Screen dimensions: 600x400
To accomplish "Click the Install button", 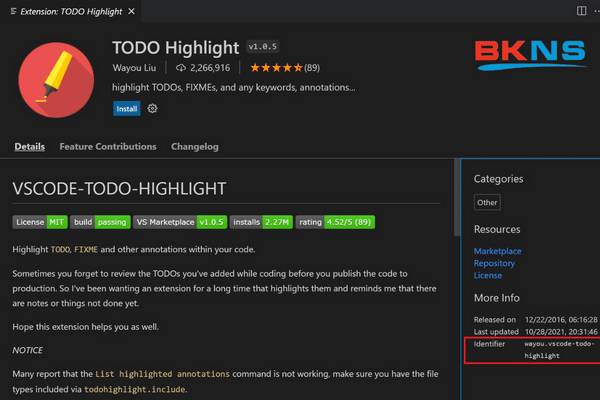I will (127, 109).
